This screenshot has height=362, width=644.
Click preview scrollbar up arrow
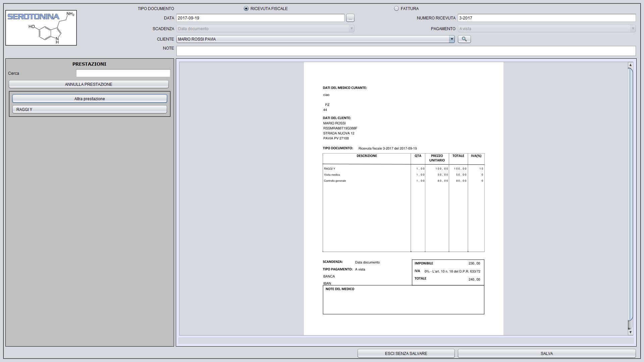pos(630,65)
